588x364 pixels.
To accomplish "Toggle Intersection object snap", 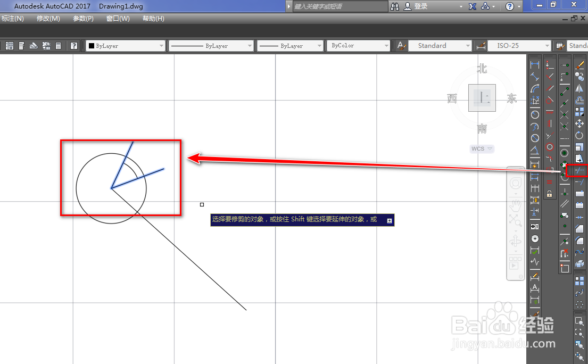I will 565,115.
